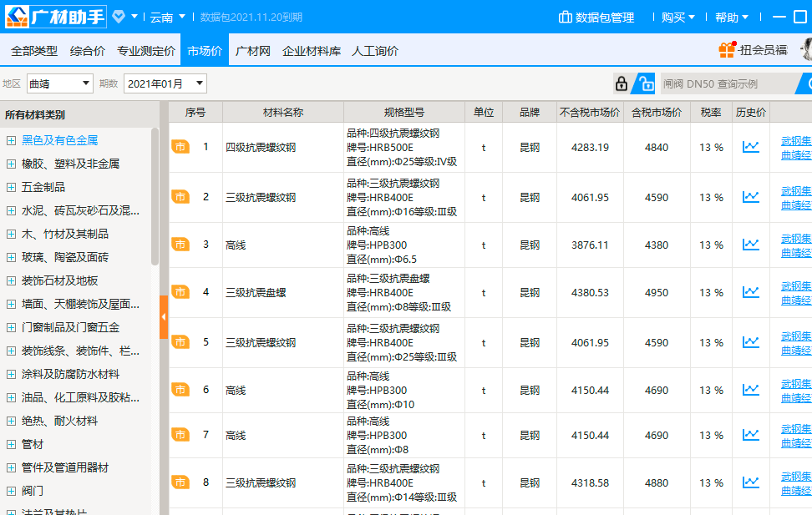Expand 黑色及有色金属 category
The width and height of the screenshot is (812, 515).
[x=11, y=140]
